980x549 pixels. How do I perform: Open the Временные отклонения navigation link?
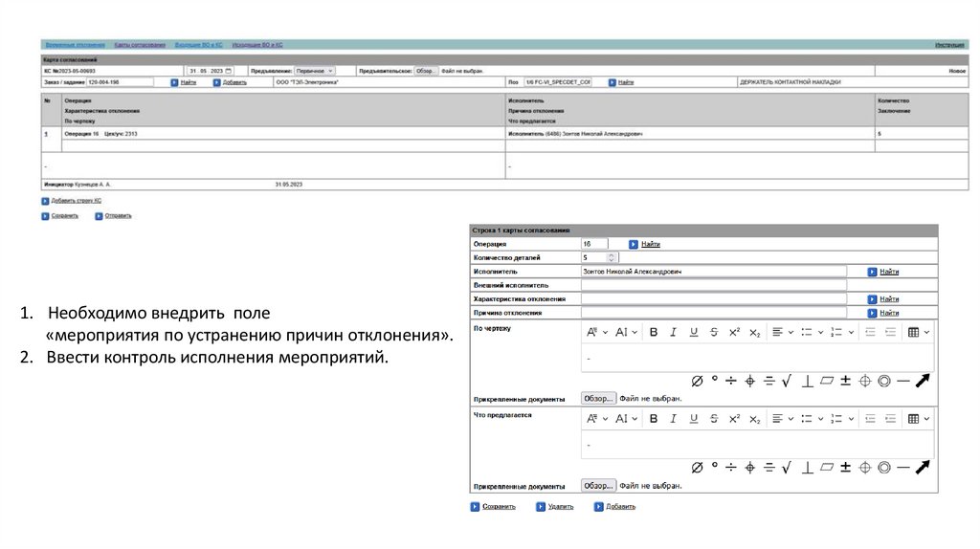click(x=75, y=45)
